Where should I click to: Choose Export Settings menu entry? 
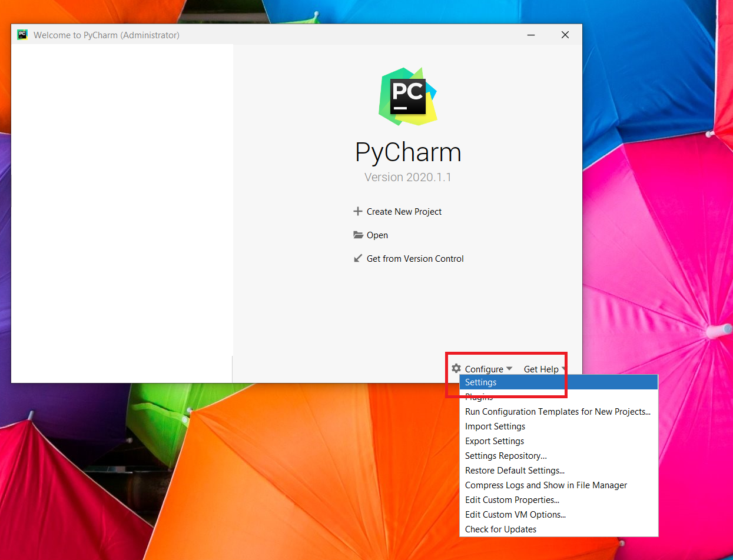coord(494,441)
